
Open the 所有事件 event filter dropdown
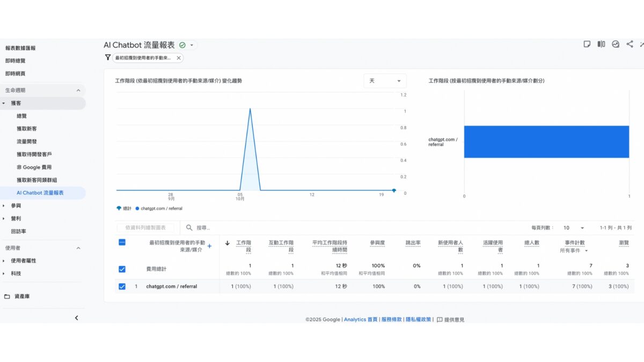[x=574, y=250]
